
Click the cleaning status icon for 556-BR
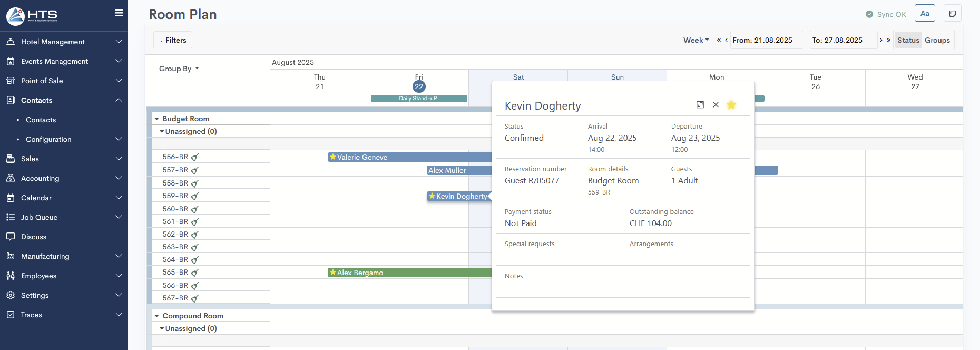point(194,157)
